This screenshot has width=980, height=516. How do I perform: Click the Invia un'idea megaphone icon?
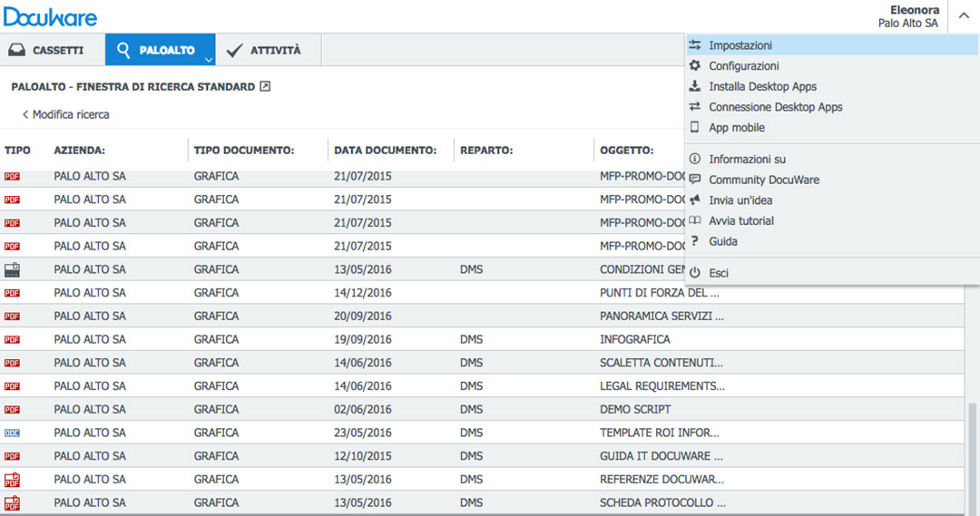click(695, 200)
